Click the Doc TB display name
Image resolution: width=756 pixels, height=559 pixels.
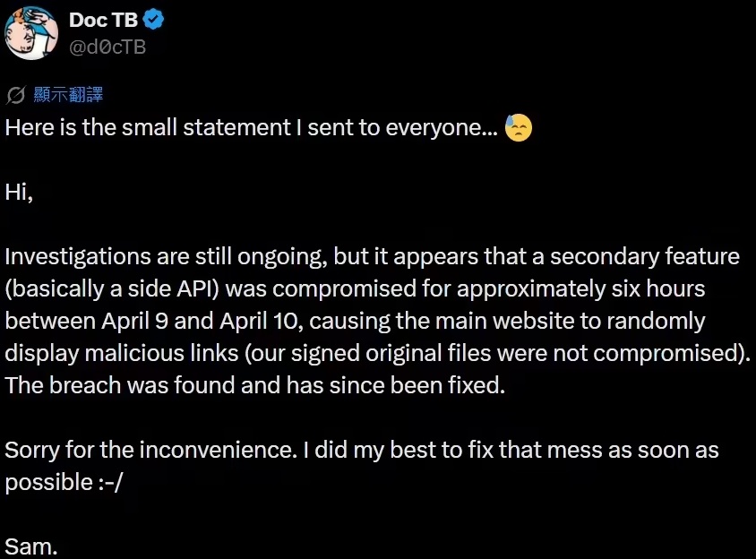[x=103, y=21]
